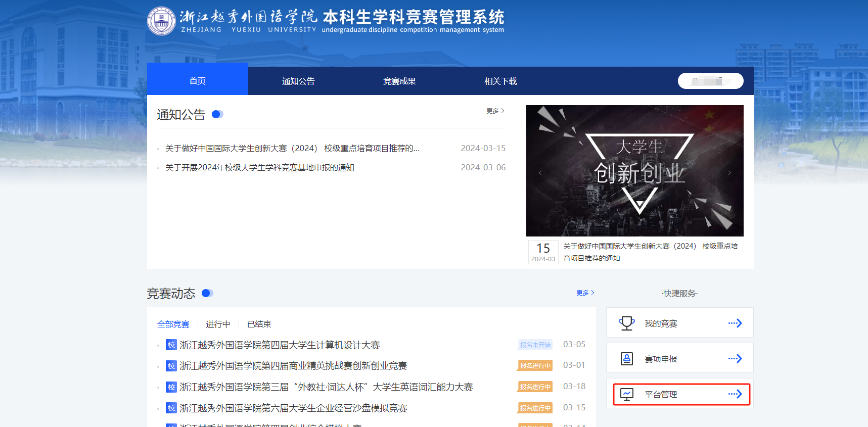
Task: Click 报名进行中 tag for 沙盘模拟竞赛
Action: 535,408
